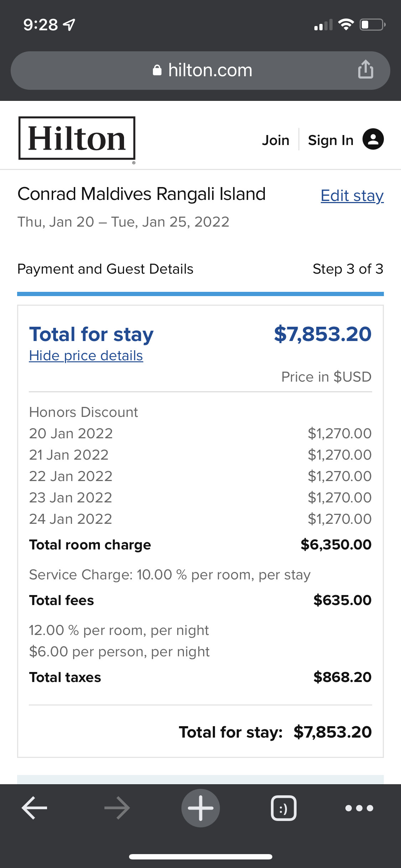Viewport: 401px width, 868px height.
Task: Select Sign In in the header
Action: tap(330, 140)
